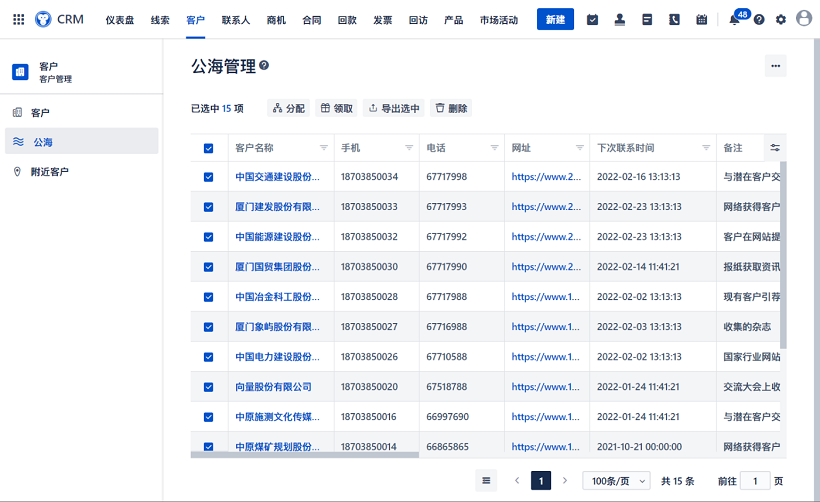Open website link in 厦门建发股份有限 row
Image resolution: width=820 pixels, height=502 pixels.
pos(546,207)
